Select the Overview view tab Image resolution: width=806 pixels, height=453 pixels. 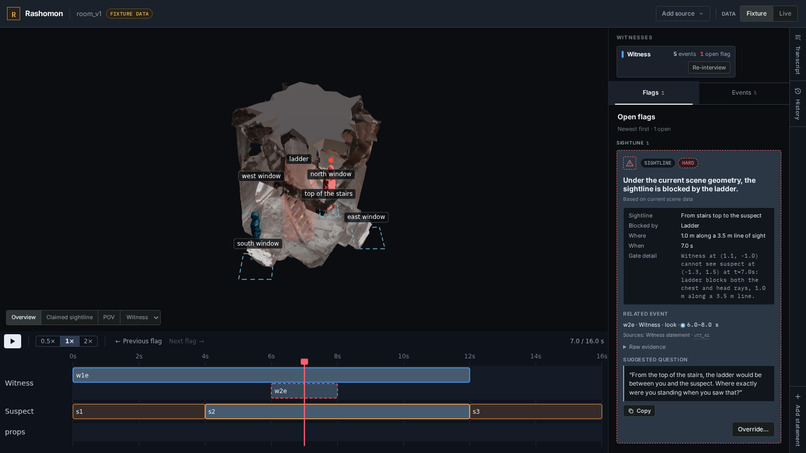pyautogui.click(x=24, y=317)
